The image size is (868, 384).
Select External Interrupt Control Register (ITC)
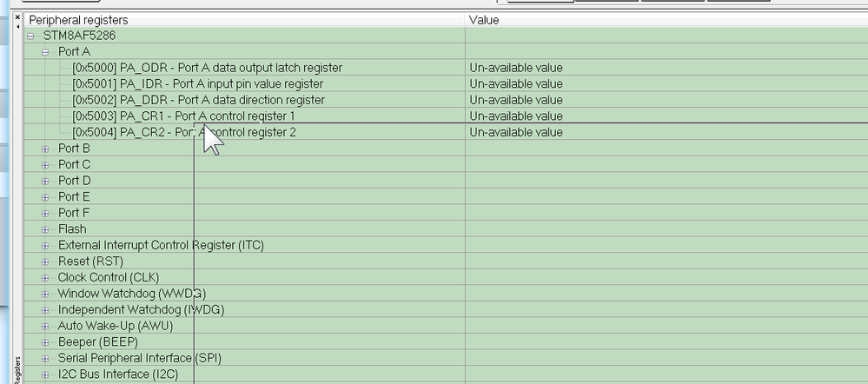tap(161, 245)
